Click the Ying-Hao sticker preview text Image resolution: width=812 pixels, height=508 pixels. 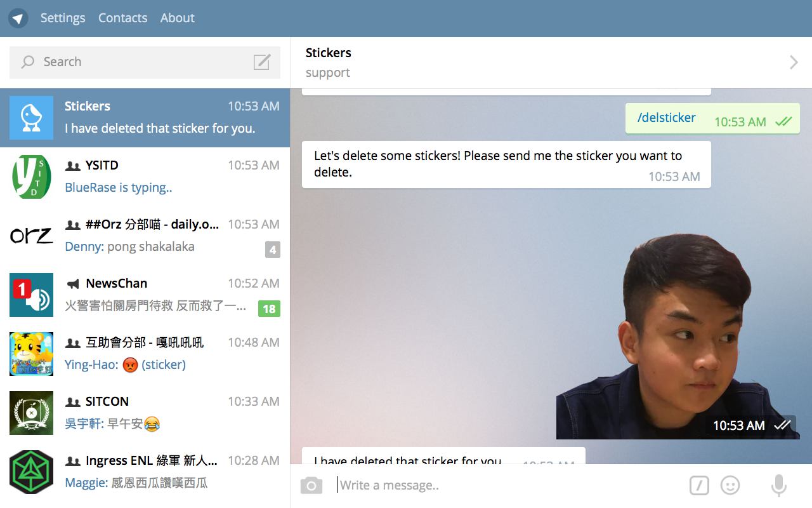125,364
